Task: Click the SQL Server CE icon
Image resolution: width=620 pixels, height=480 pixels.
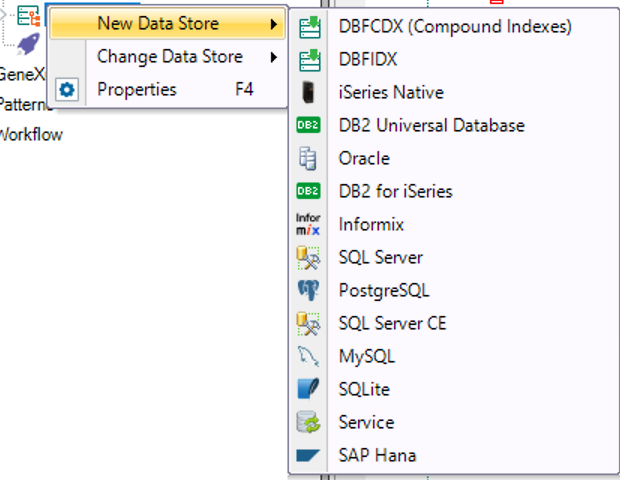Action: pos(308,323)
